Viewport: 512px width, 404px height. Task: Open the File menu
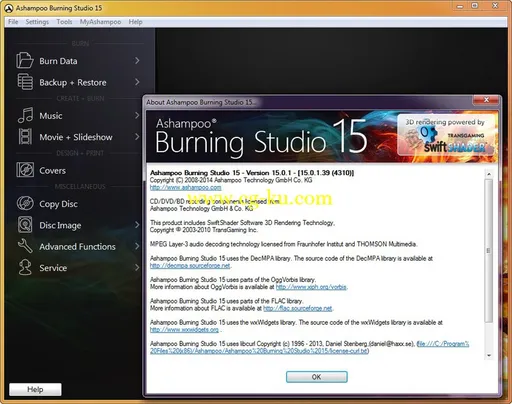click(x=13, y=22)
